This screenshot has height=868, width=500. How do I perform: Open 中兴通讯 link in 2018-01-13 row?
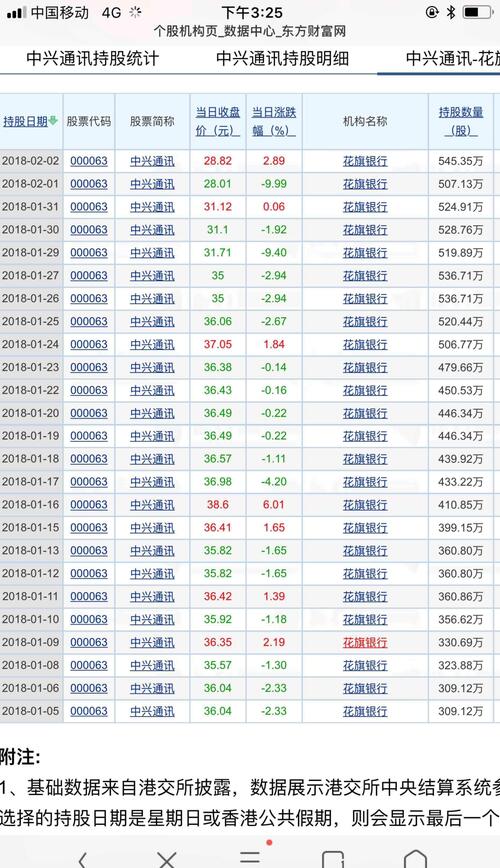[x=152, y=551]
